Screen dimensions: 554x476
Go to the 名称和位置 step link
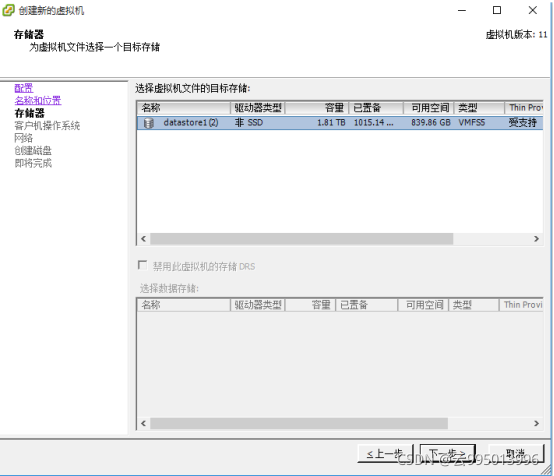click(x=38, y=100)
